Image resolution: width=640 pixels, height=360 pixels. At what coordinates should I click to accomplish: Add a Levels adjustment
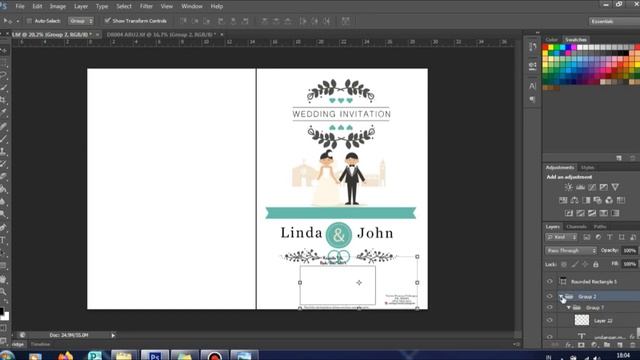tap(580, 187)
